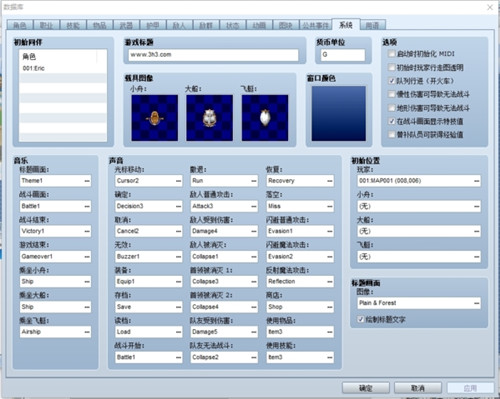Open ellipsis for 战斗画面 music Battle1
This screenshot has width=500, height=399.
point(87,206)
